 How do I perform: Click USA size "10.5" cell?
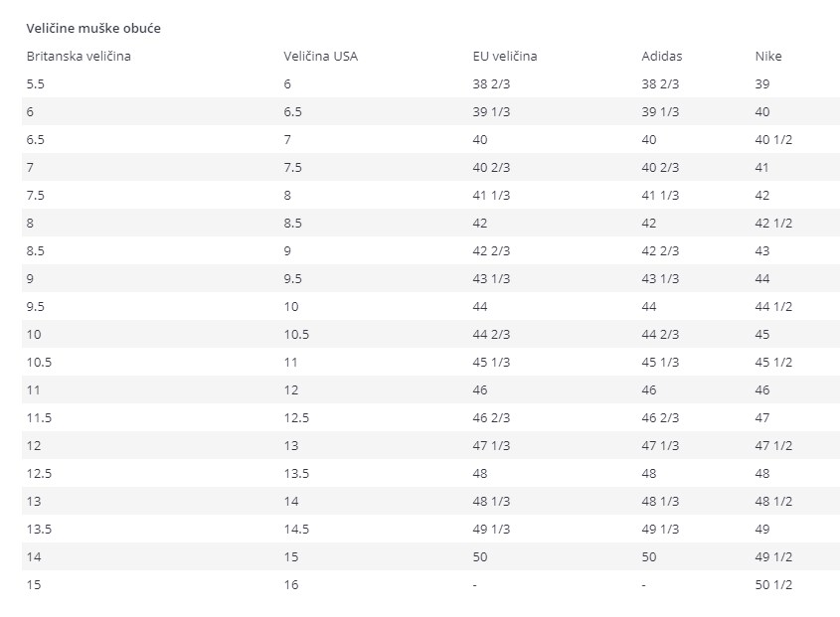[296, 334]
